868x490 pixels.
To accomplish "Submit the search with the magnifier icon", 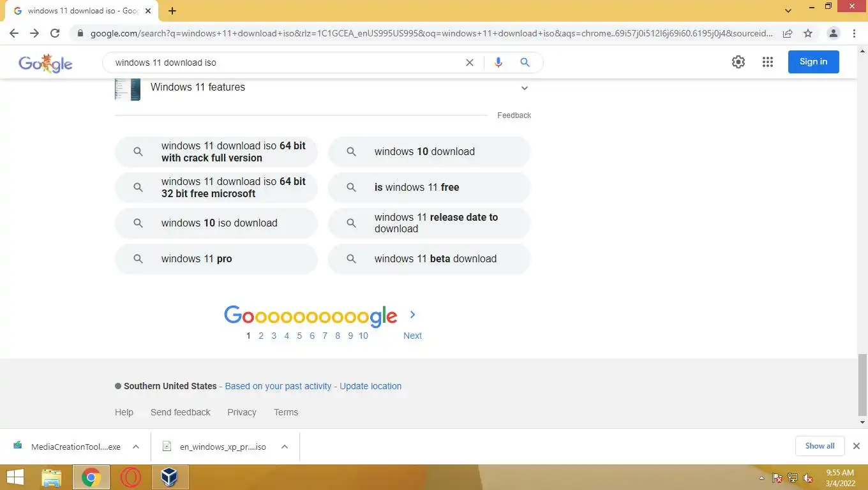I will point(525,63).
